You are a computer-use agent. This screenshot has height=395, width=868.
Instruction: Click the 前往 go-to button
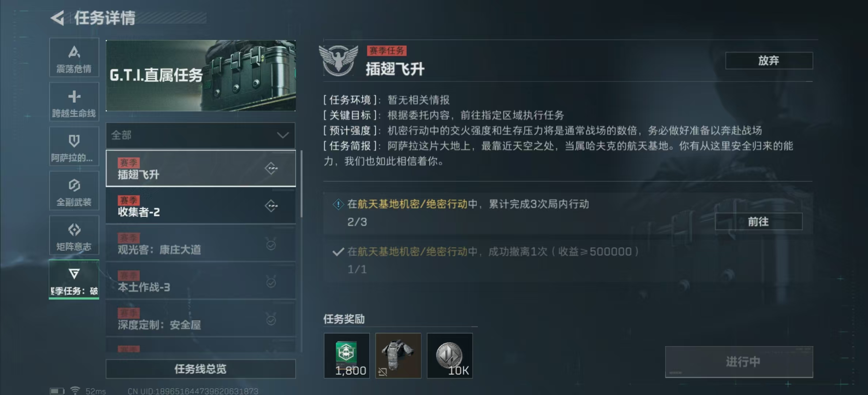pos(758,222)
